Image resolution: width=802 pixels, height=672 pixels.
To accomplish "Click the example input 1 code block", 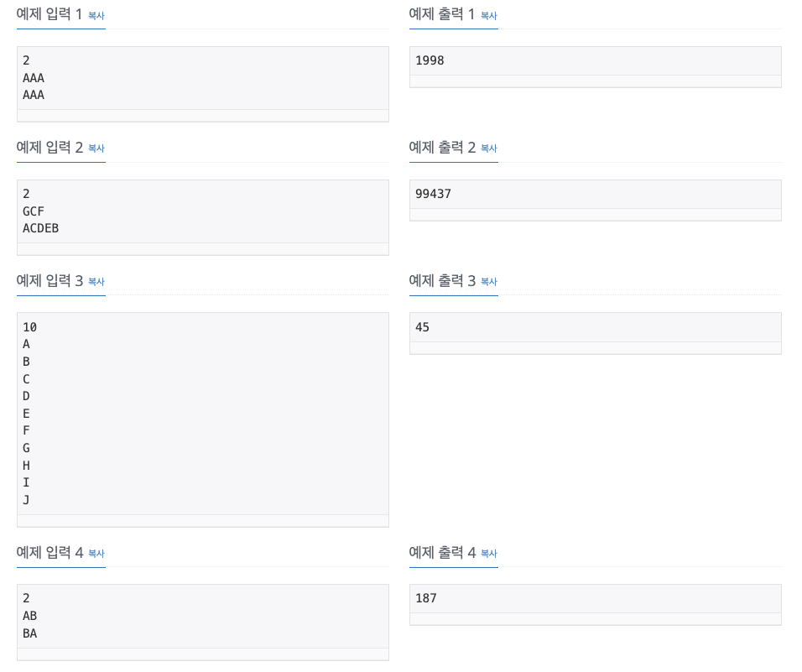I will [x=202, y=78].
